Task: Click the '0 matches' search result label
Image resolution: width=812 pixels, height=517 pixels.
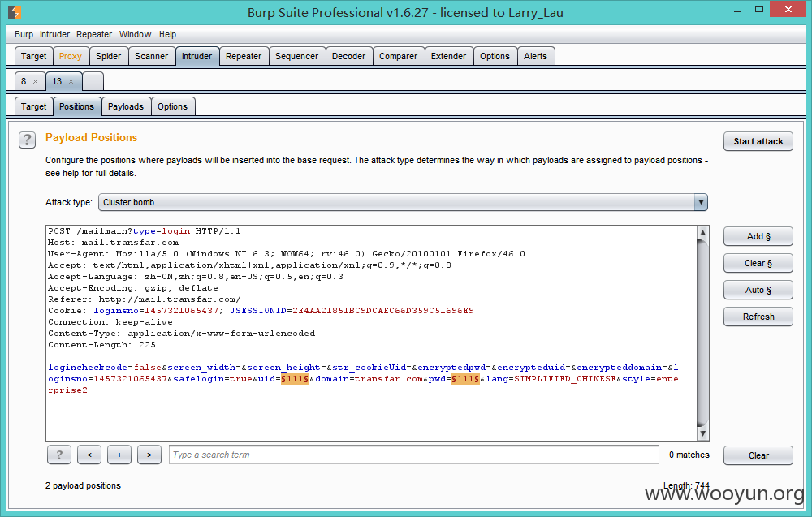Action: (689, 455)
